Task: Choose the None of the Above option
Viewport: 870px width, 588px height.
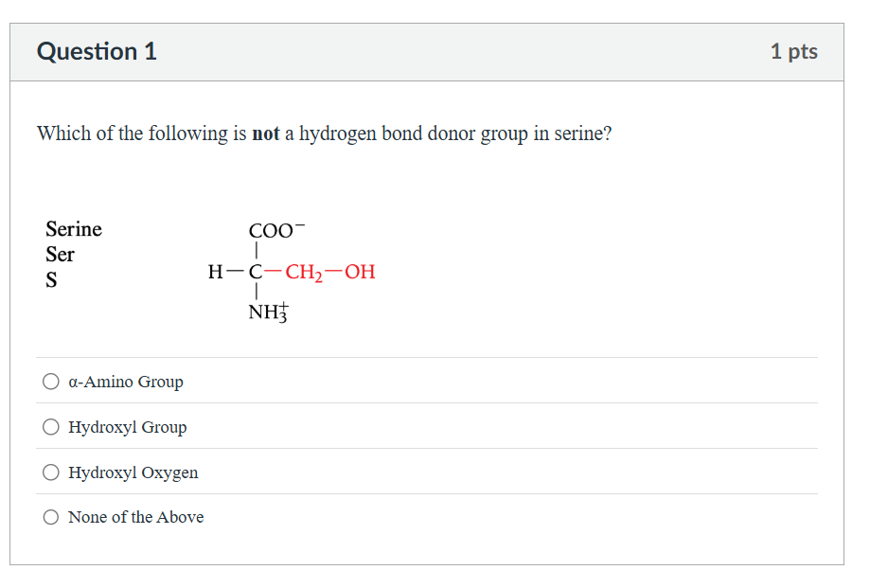Action: pos(50,517)
